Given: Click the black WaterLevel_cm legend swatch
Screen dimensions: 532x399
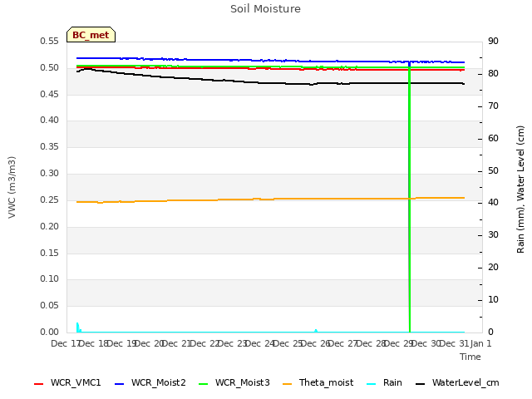Looking at the screenshot, I should click(421, 384).
